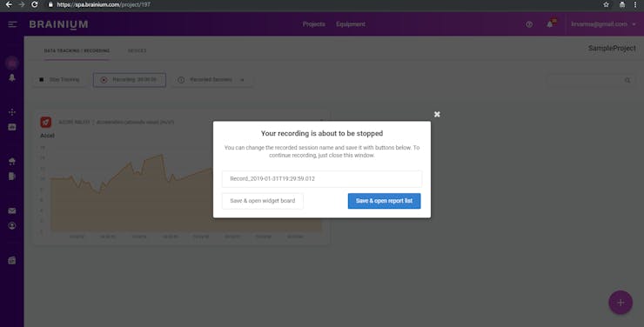Click the Stop Tracking button
The width and height of the screenshot is (644, 327).
pos(59,80)
